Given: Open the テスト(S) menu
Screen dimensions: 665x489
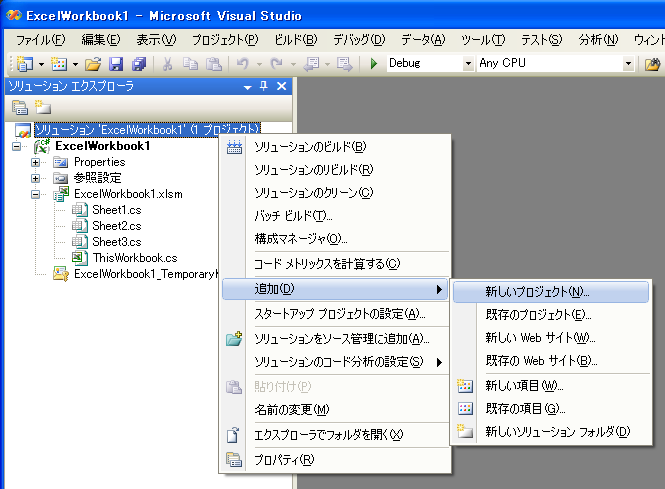Looking at the screenshot, I should (542, 40).
